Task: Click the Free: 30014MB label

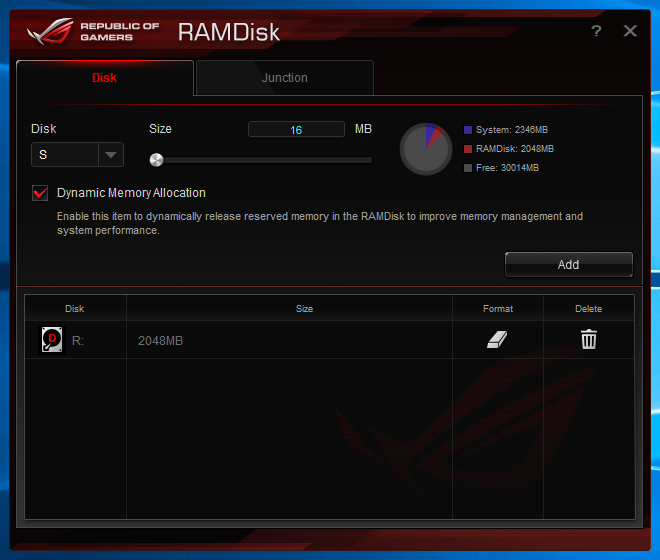Action: [507, 168]
